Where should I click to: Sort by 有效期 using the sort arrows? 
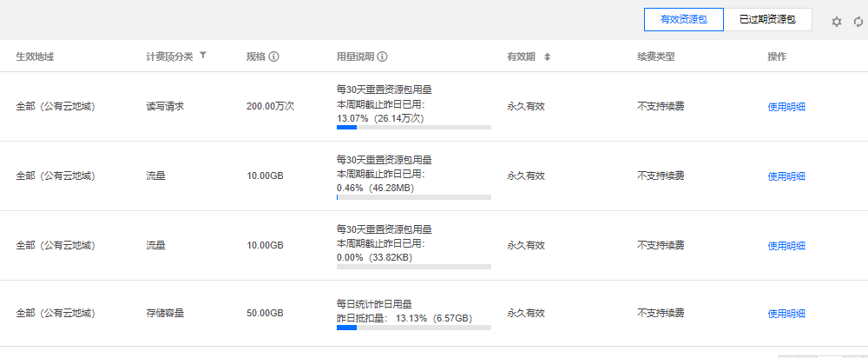[547, 56]
